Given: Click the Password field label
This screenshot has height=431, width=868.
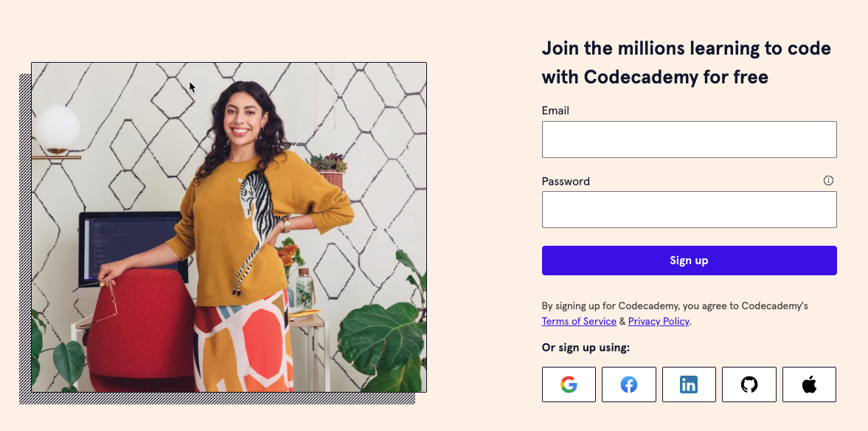Looking at the screenshot, I should (566, 181).
